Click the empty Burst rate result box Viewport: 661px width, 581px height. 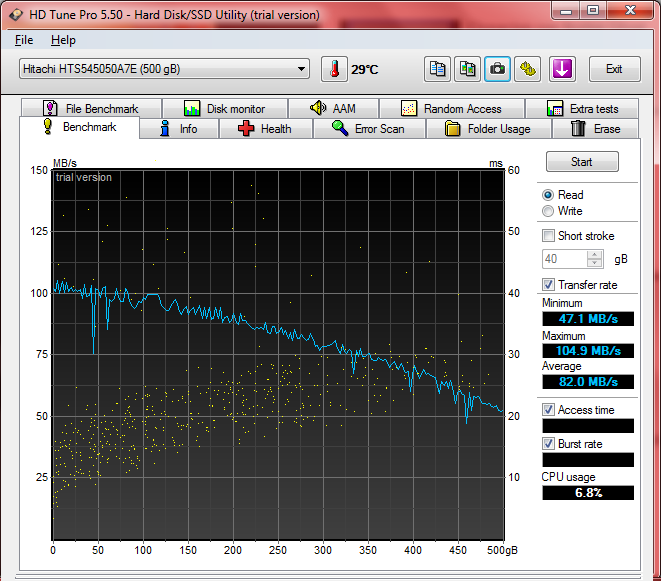[588, 460]
